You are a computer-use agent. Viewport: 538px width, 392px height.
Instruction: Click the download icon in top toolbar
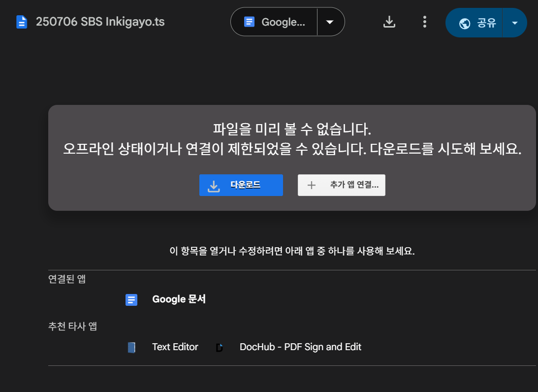coord(389,22)
